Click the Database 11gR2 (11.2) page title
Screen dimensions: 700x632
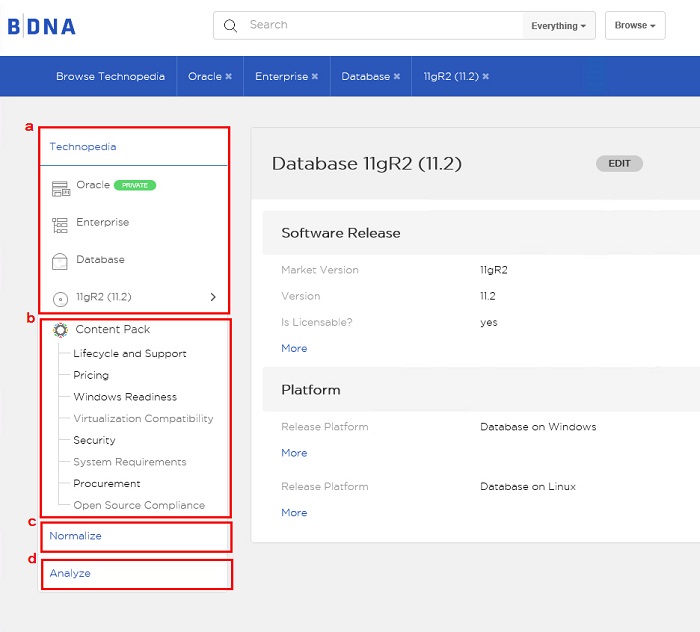[x=367, y=164]
